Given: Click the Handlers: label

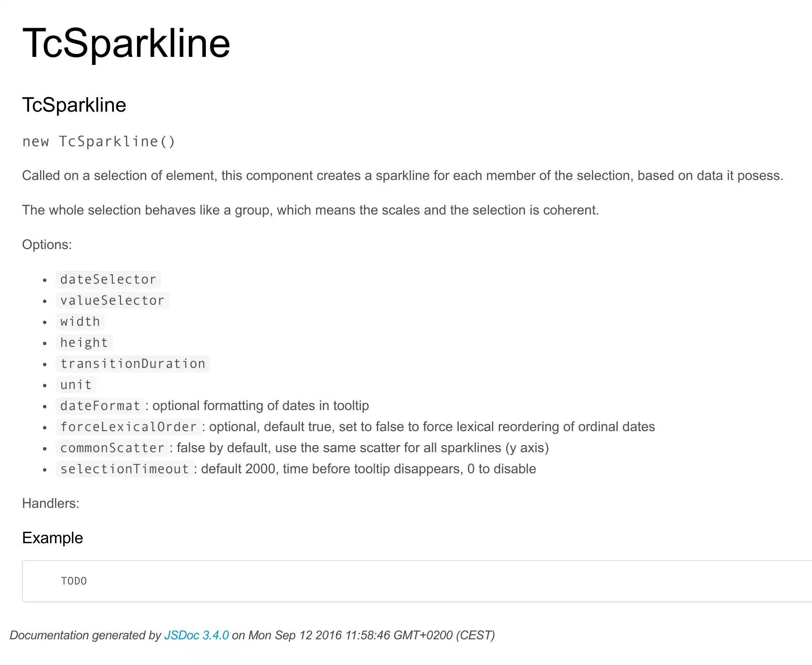Looking at the screenshot, I should 51,503.
